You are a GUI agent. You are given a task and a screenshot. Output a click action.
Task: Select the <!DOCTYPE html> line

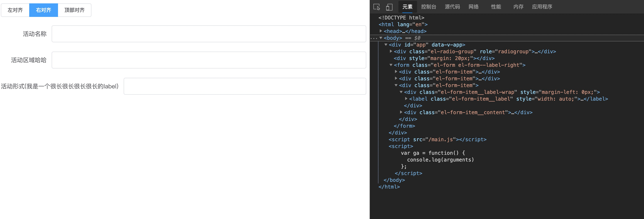click(x=401, y=18)
